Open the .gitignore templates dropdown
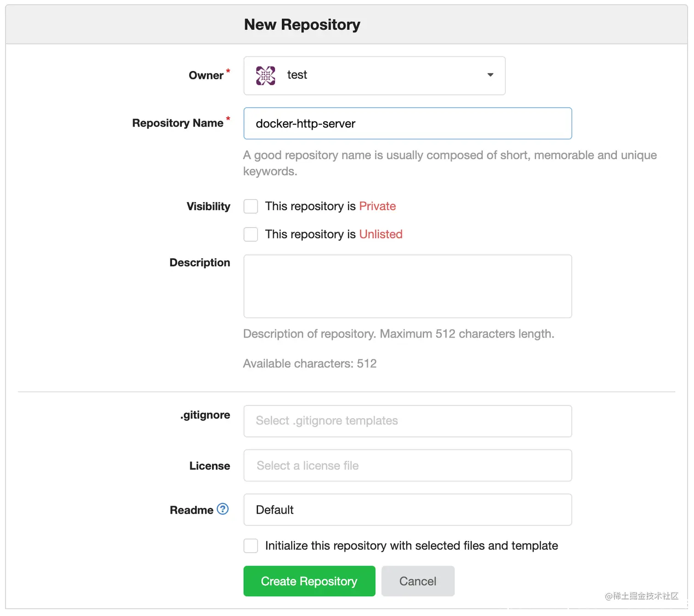This screenshot has width=694, height=616. click(407, 421)
